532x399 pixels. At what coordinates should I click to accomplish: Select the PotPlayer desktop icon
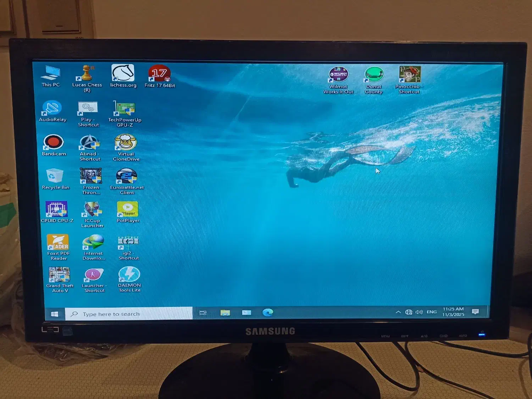tap(128, 209)
